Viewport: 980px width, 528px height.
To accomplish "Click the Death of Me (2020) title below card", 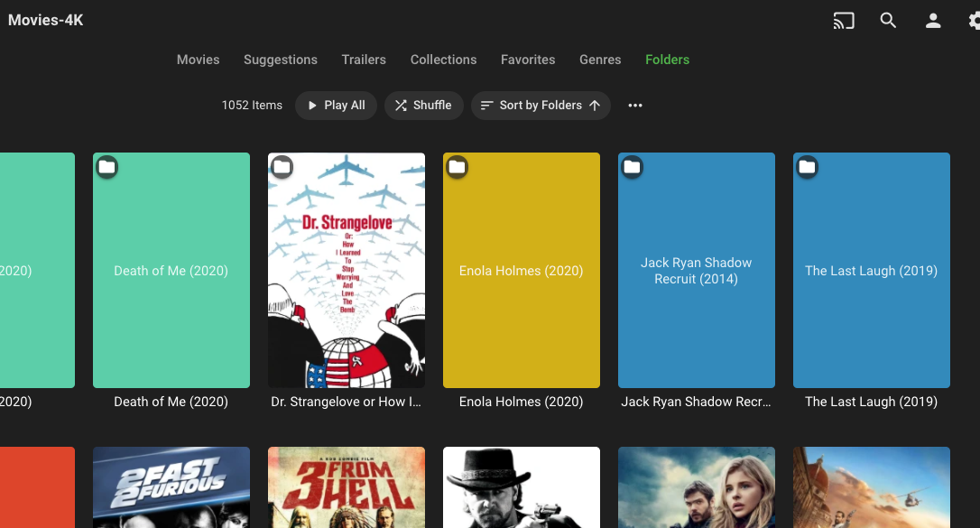I will point(171,402).
